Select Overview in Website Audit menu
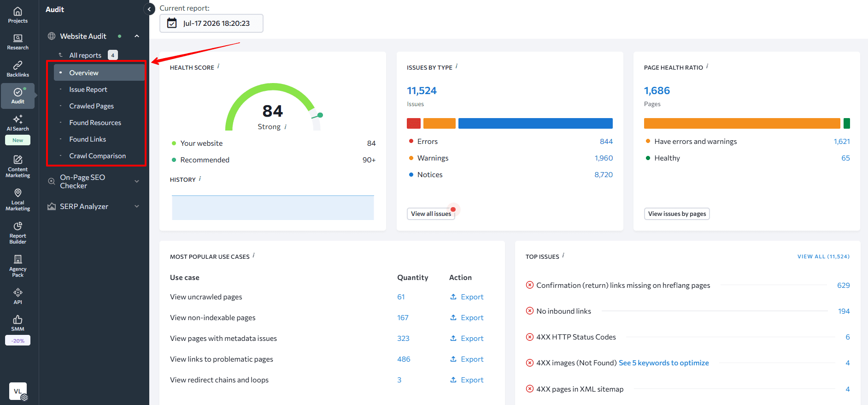Image resolution: width=868 pixels, height=405 pixels. 99,73
